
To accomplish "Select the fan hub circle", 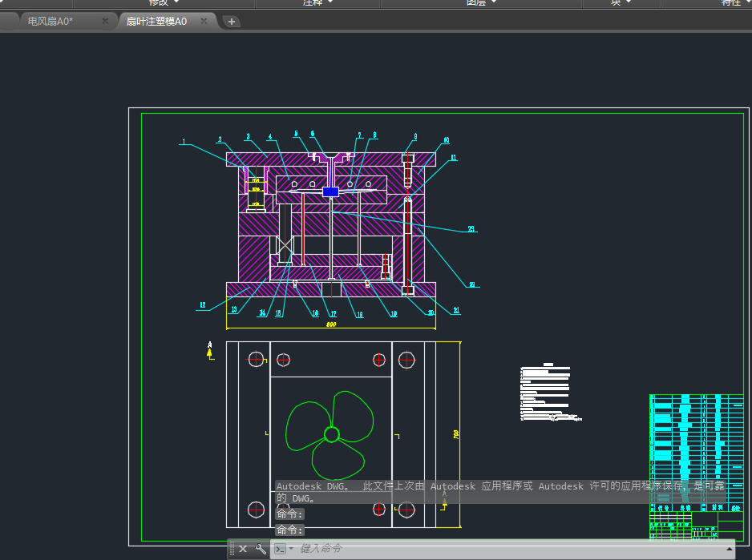I will [x=331, y=434].
